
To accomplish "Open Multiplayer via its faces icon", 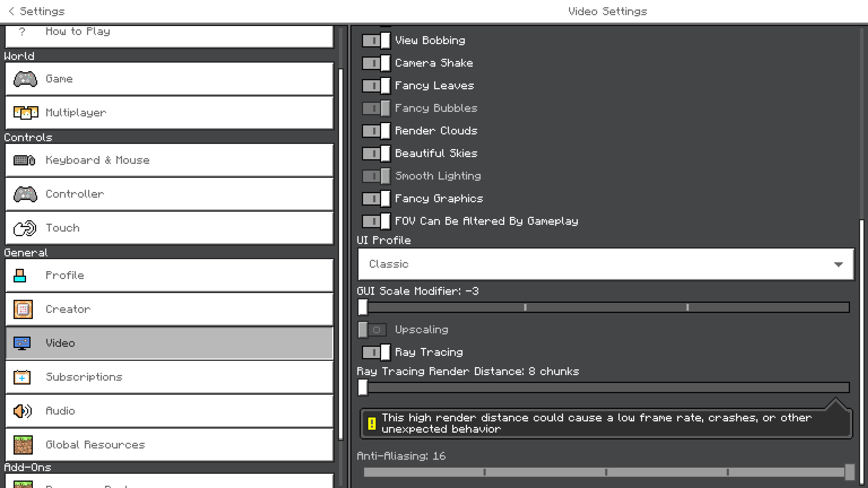I will point(26,113).
